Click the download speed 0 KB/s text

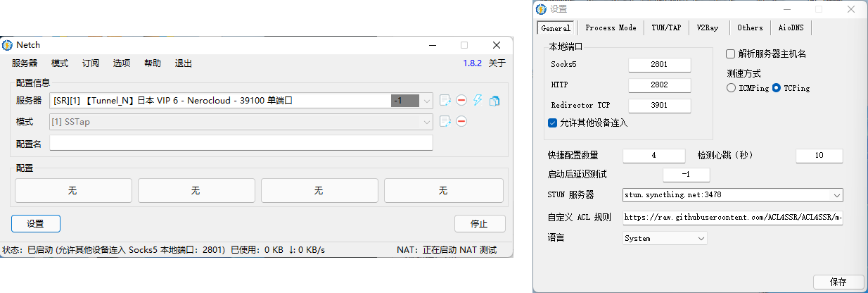tap(307, 250)
